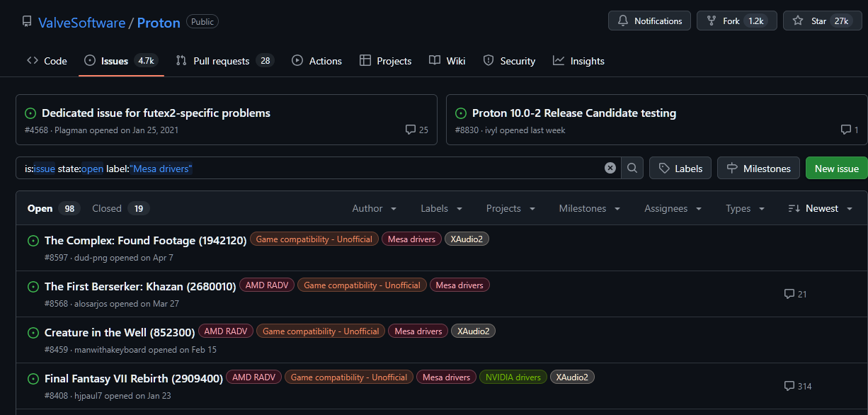The height and width of the screenshot is (415, 868).
Task: Open author Plagman profile link
Action: pyautogui.click(x=70, y=130)
